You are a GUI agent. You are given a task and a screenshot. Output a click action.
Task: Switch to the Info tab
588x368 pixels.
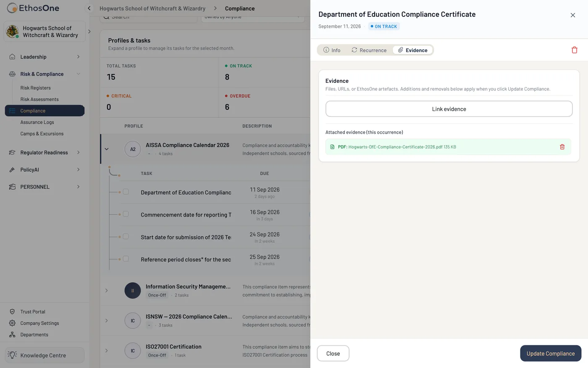pos(332,50)
